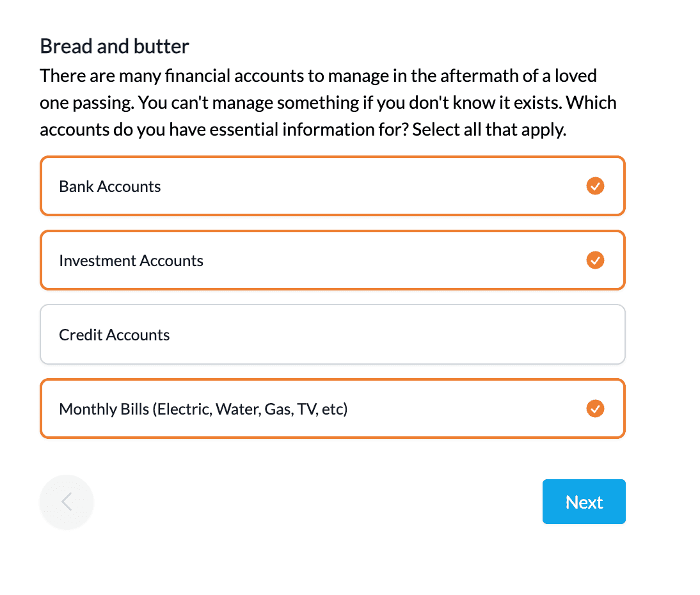Image resolution: width=700 pixels, height=595 pixels.
Task: Click the orange checkmark icon for Bank Accounts
Action: [595, 186]
